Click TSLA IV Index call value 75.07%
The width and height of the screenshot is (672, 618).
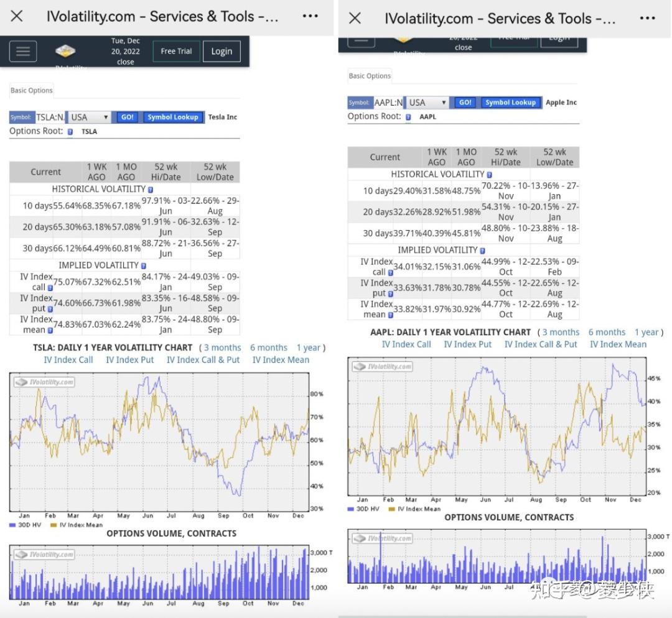coord(67,282)
